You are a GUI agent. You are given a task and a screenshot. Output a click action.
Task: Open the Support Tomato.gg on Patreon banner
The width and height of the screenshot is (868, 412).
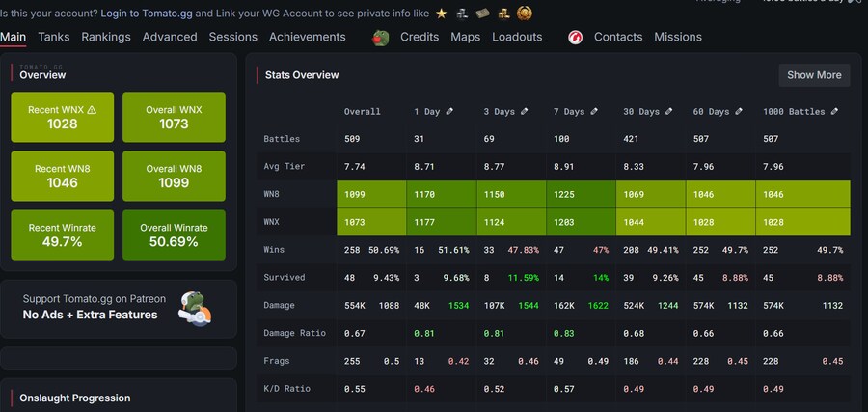tap(119, 308)
